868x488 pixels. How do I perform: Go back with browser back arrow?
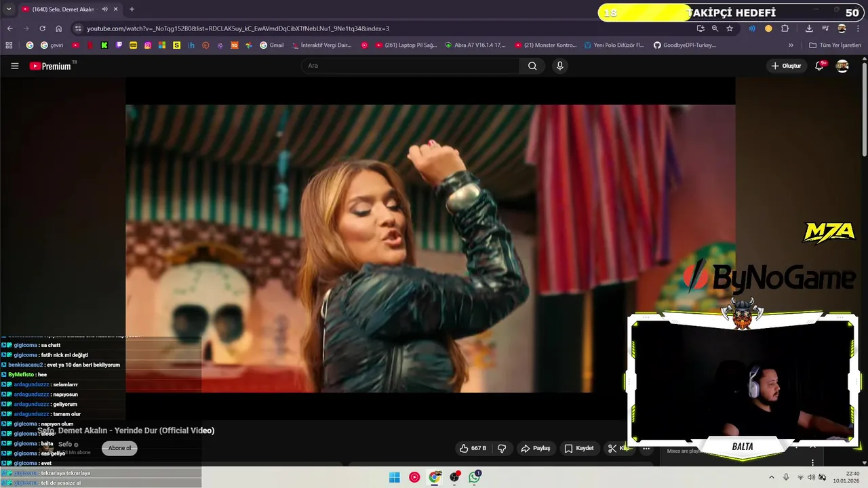pyautogui.click(x=9, y=28)
